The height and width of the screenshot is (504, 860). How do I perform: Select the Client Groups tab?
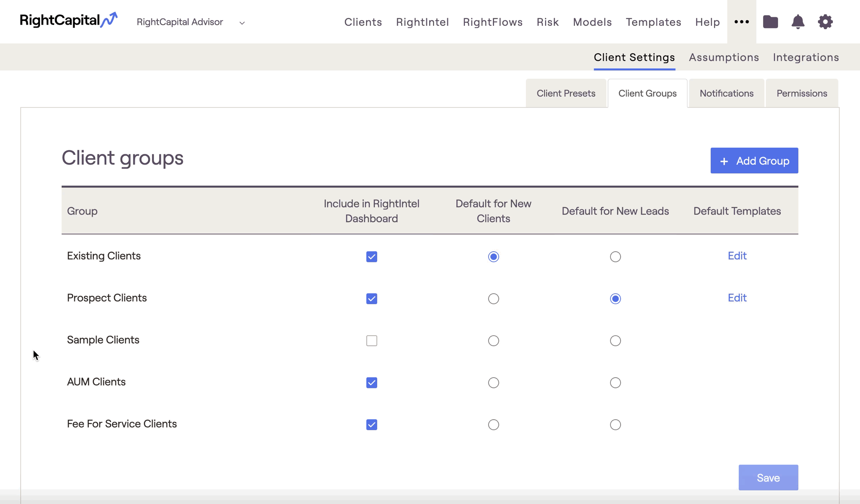pyautogui.click(x=647, y=93)
